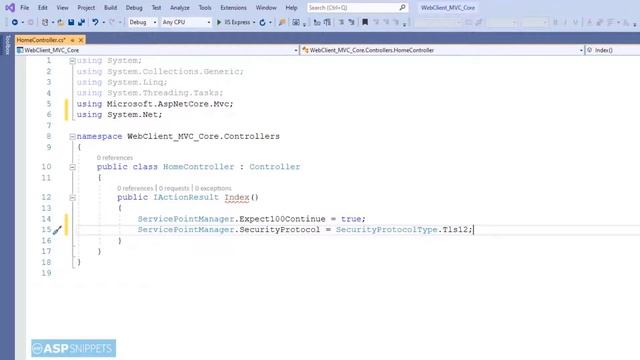Screen dimensions: 640x360
Task: Start debugging with the green play icon
Action: [219, 22]
